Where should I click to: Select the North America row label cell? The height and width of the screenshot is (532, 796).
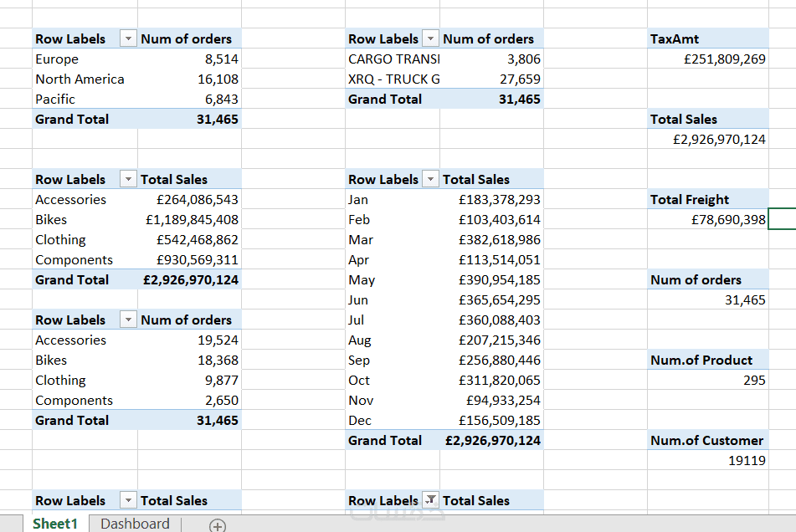click(80, 79)
